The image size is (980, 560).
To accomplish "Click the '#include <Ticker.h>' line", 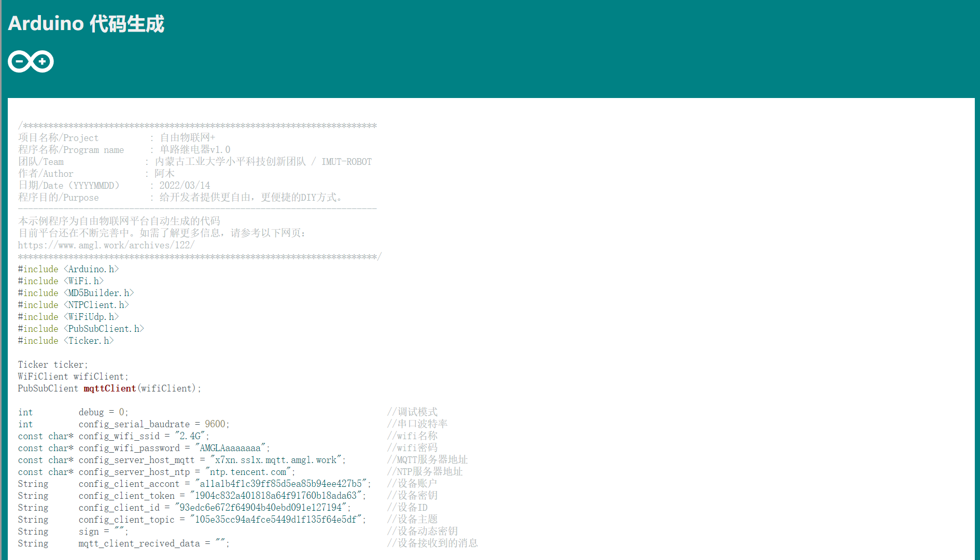I will pyautogui.click(x=66, y=341).
